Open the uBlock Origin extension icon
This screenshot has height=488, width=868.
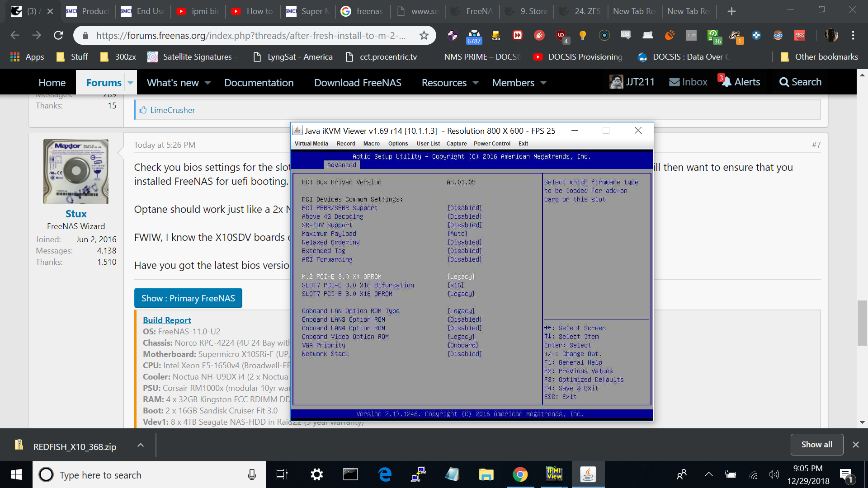point(561,35)
